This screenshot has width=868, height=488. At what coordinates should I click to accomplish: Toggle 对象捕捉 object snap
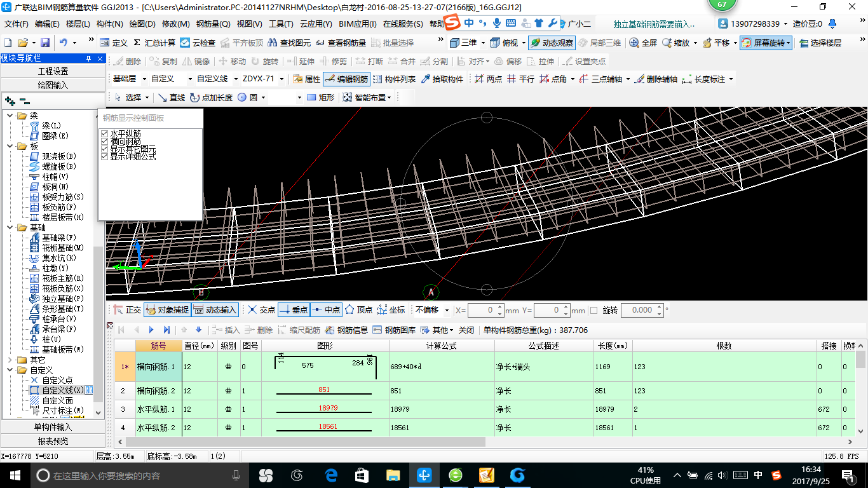coord(166,310)
